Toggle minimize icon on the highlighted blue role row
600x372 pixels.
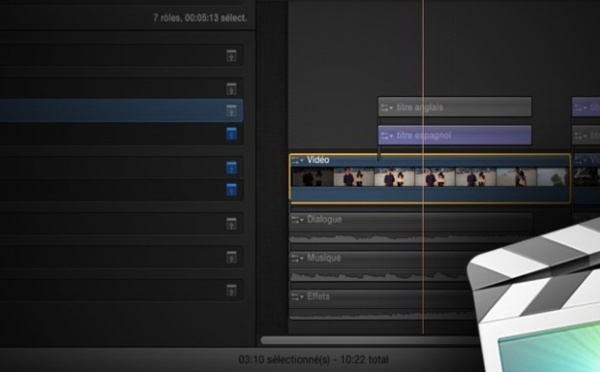[231, 111]
